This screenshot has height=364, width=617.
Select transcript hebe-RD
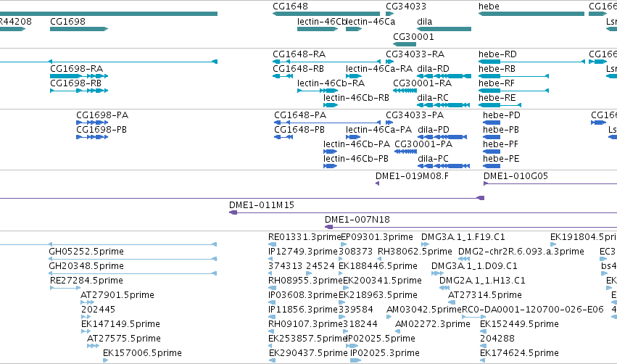tap(497, 54)
